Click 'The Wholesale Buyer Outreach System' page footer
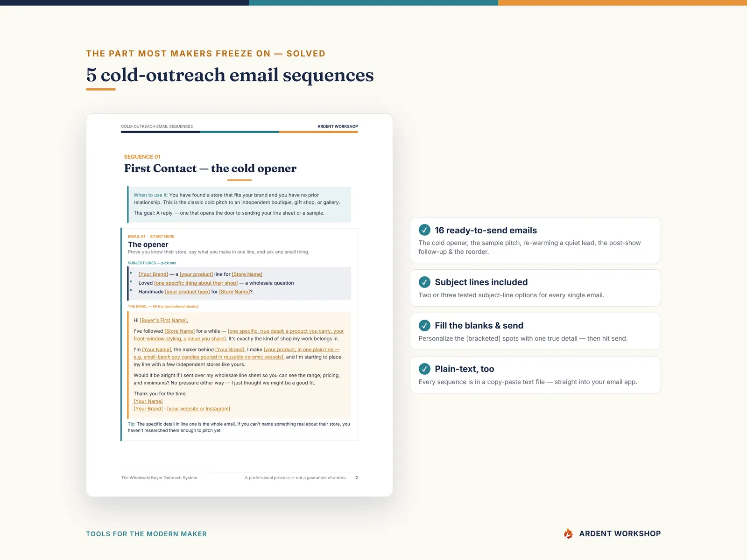 click(159, 478)
